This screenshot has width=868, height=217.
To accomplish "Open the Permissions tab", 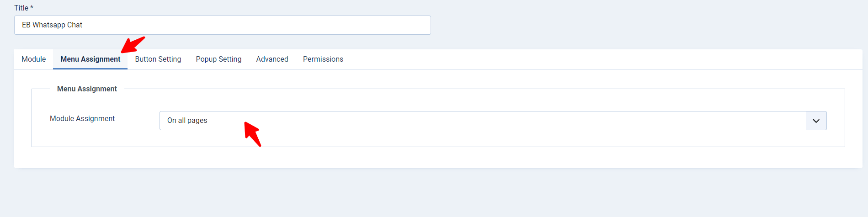I will [x=323, y=59].
